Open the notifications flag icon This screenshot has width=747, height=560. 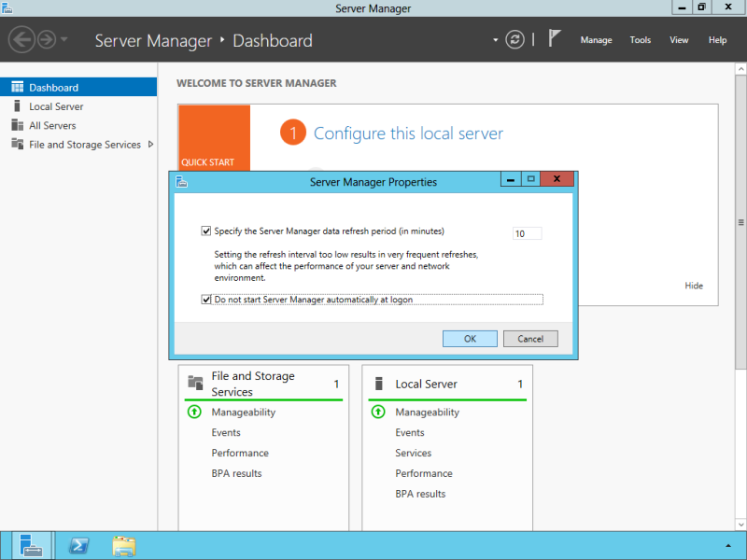(x=554, y=38)
